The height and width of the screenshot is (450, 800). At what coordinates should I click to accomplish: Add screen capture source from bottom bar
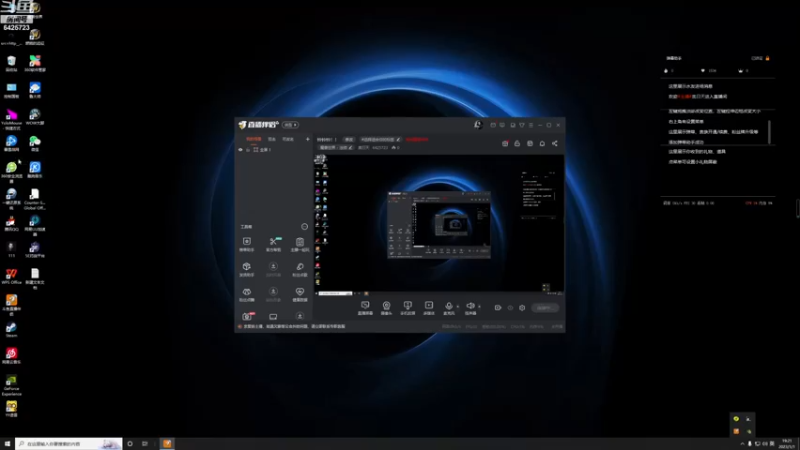(x=365, y=308)
